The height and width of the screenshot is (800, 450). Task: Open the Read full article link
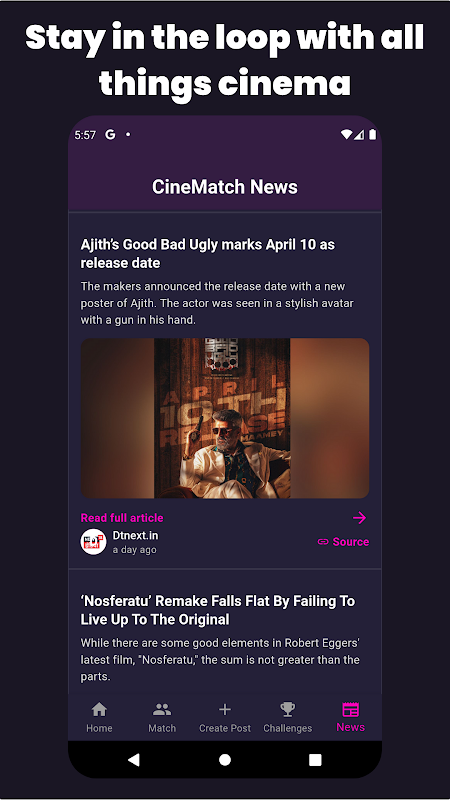point(122,518)
